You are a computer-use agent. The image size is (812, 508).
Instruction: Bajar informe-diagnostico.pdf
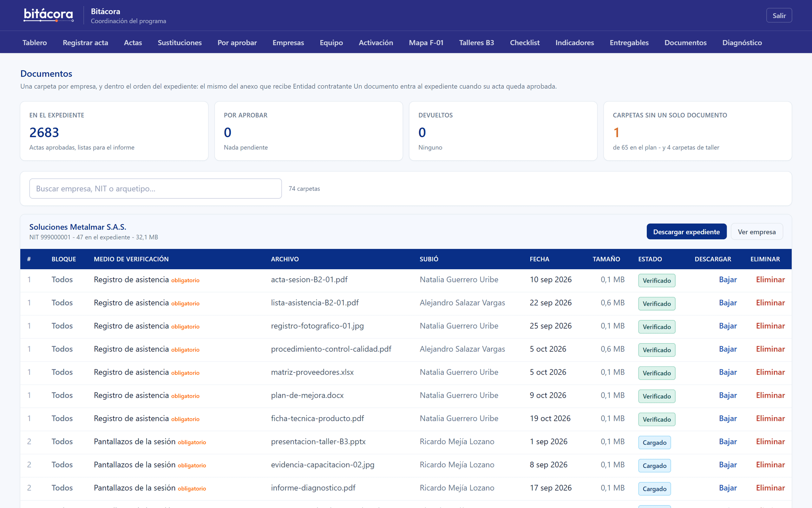pos(728,488)
